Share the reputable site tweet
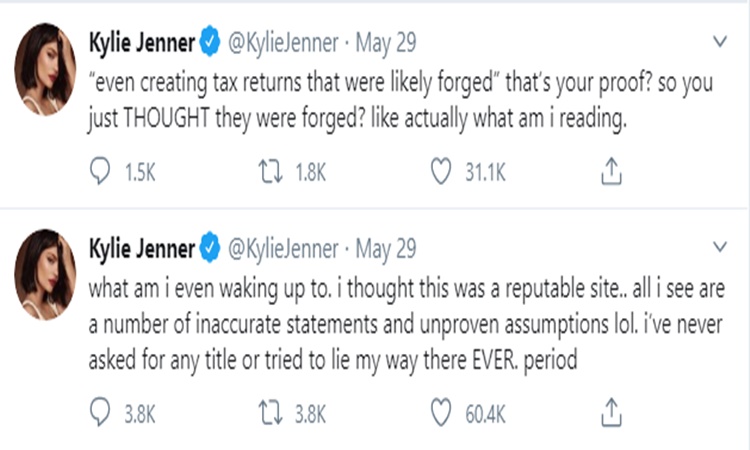The height and width of the screenshot is (450, 750). pyautogui.click(x=610, y=409)
